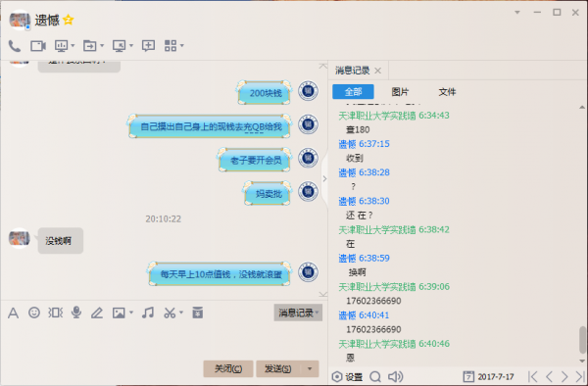Switch to the 图片 tab
The width and height of the screenshot is (588, 386).
(400, 92)
